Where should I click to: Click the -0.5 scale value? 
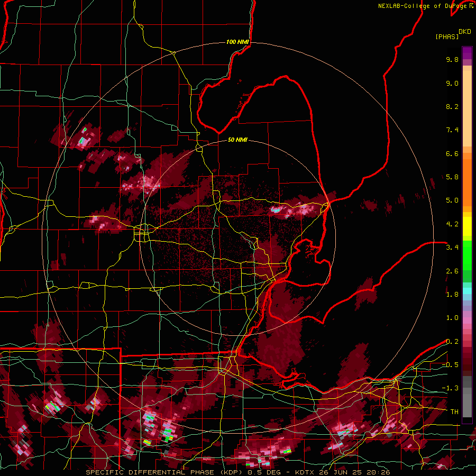[450, 365]
